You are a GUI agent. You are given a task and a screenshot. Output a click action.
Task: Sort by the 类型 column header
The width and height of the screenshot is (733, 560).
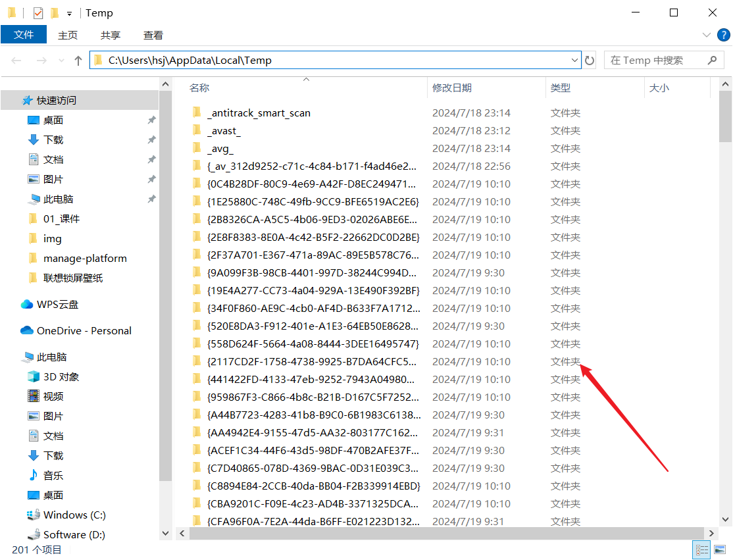coord(560,88)
